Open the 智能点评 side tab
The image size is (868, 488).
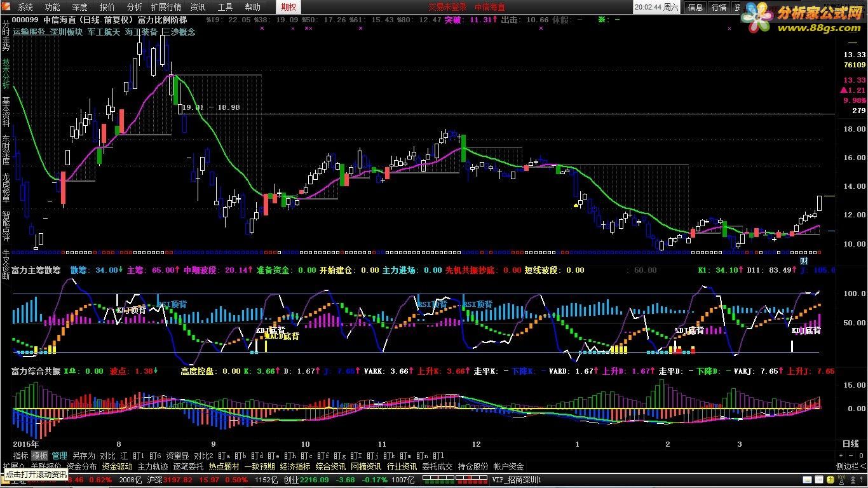6,226
